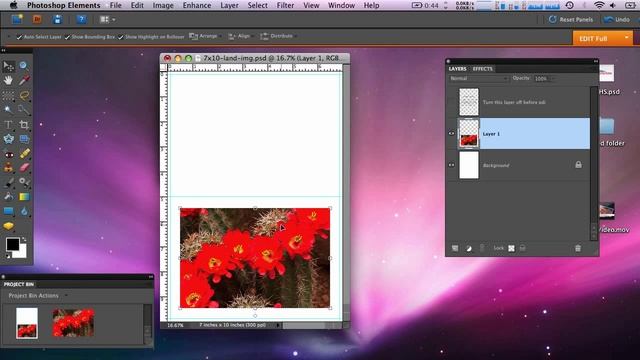Toggle the Auto Select Layer checkbox
640x360 pixels.
pyautogui.click(x=19, y=37)
